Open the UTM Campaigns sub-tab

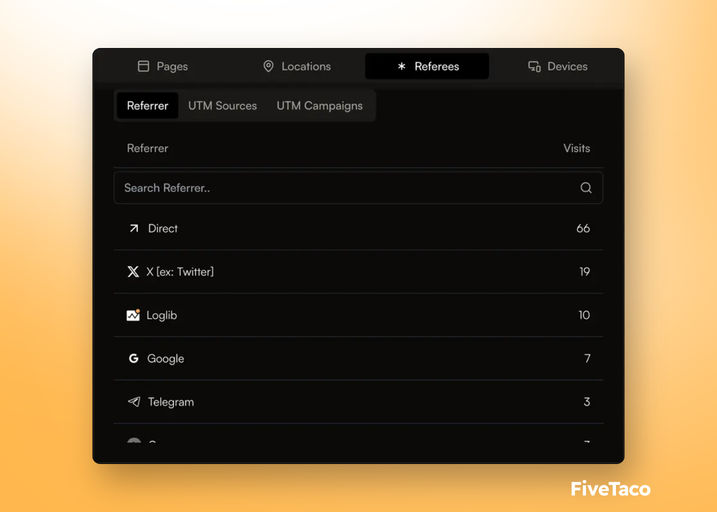point(319,106)
